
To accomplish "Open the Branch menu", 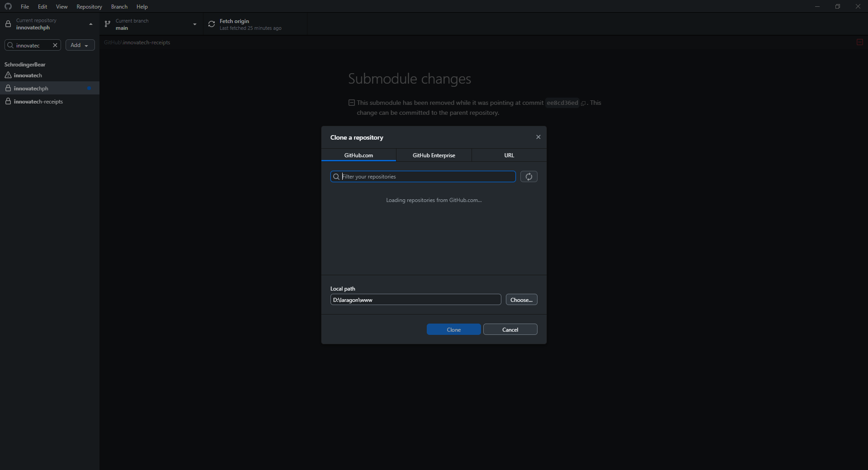I will pos(119,6).
